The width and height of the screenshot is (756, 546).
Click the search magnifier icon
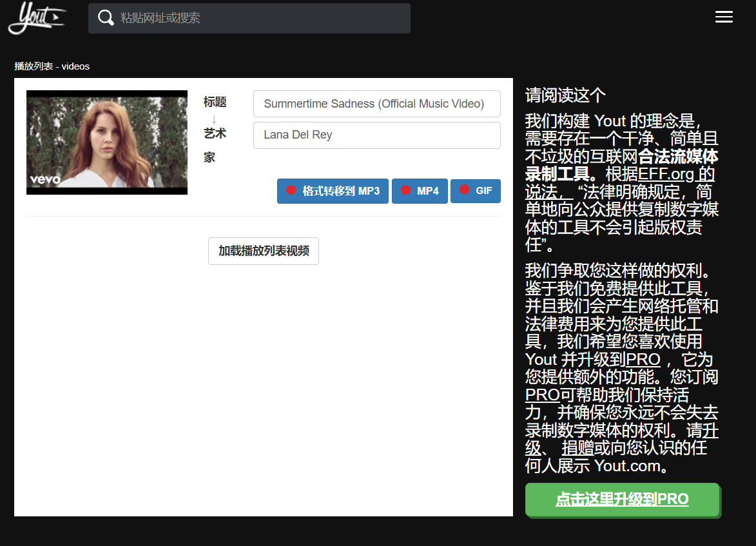point(106,18)
